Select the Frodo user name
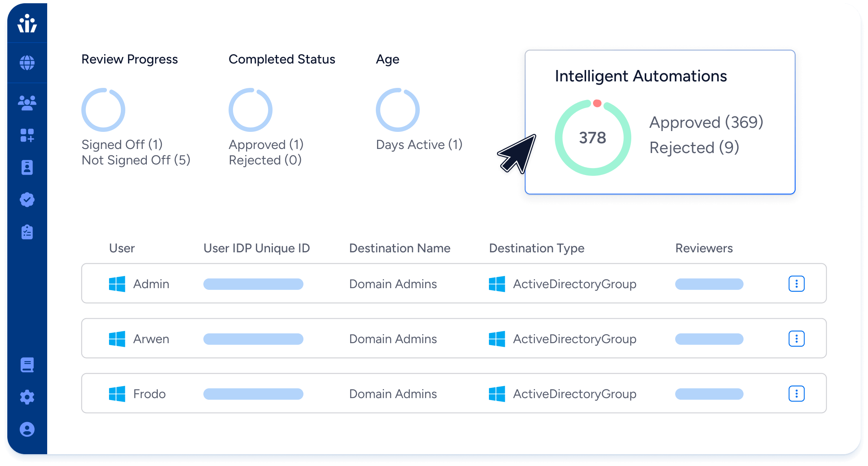The width and height of the screenshot is (868, 466). click(x=150, y=394)
